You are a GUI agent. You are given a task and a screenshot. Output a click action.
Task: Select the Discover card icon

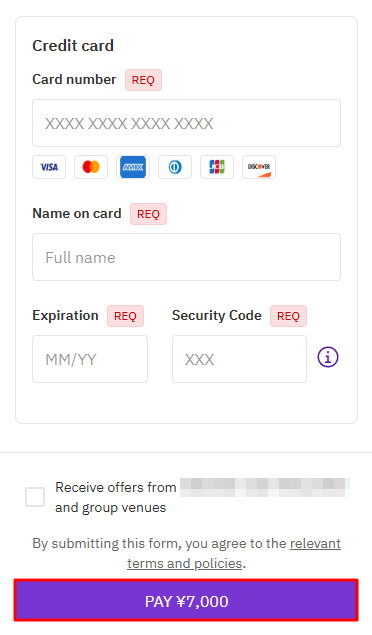click(x=259, y=167)
